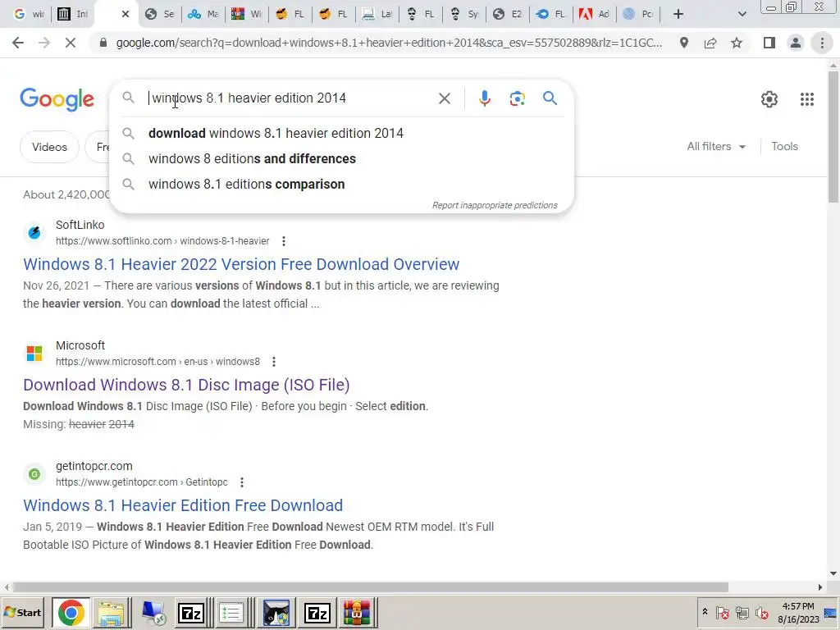Click the 'Missing: heavier 2014' text
The image size is (840, 630).
coord(79,424)
